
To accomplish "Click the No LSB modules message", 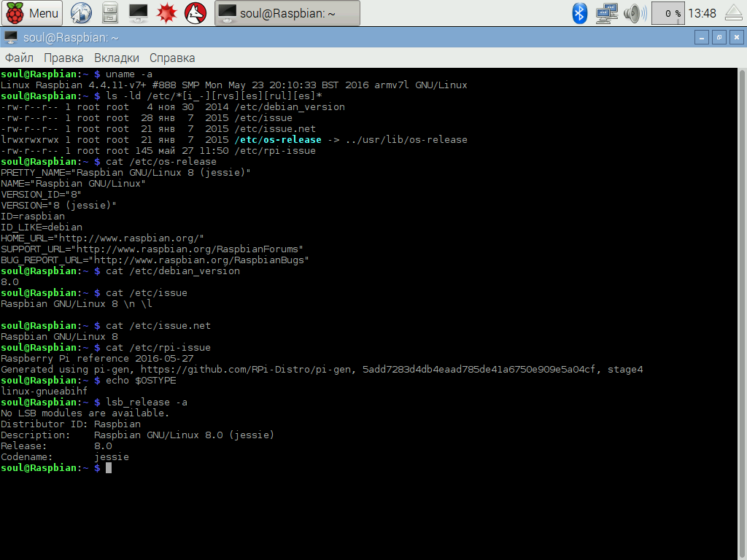I will coord(85,413).
